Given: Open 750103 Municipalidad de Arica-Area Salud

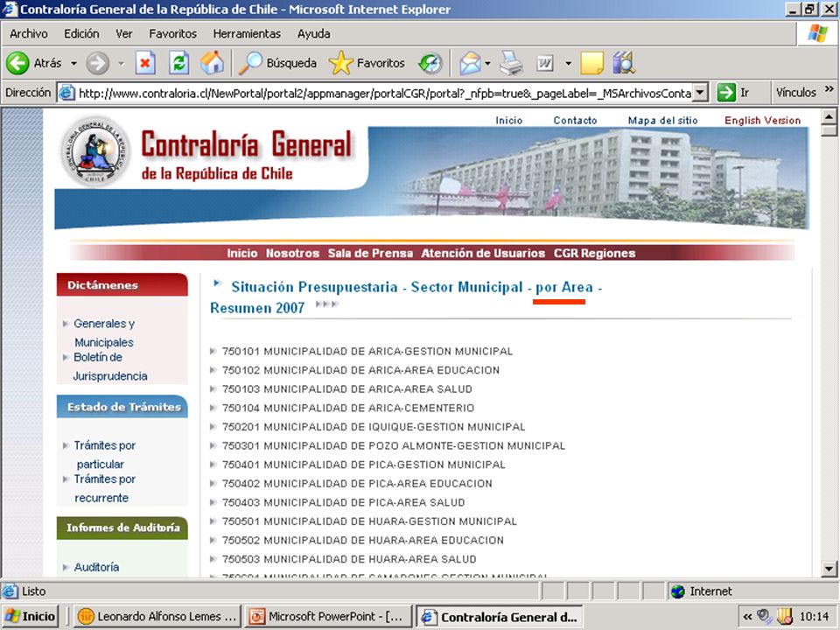Looking at the screenshot, I should (x=347, y=388).
